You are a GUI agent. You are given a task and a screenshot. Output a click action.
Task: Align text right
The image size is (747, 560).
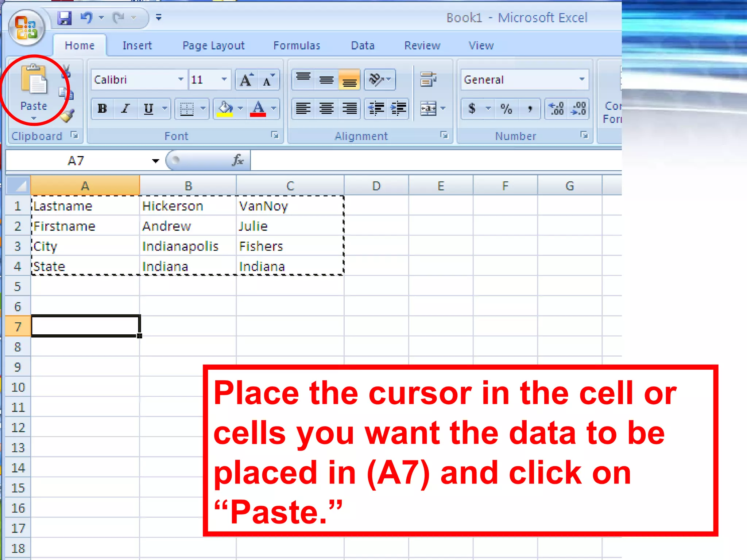(x=349, y=108)
